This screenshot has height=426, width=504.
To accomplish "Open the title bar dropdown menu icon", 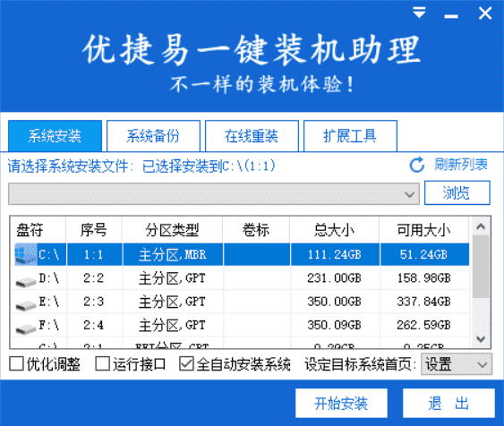I will click(x=419, y=13).
